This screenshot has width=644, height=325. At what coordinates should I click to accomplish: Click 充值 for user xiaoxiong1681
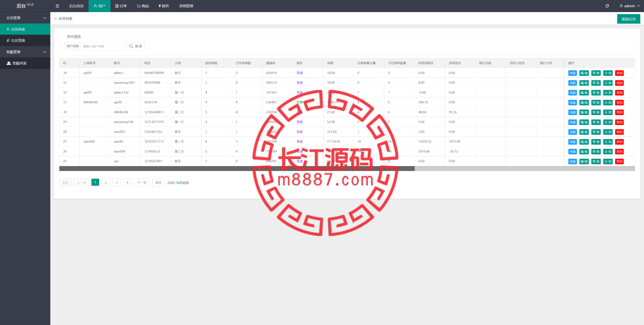click(573, 83)
